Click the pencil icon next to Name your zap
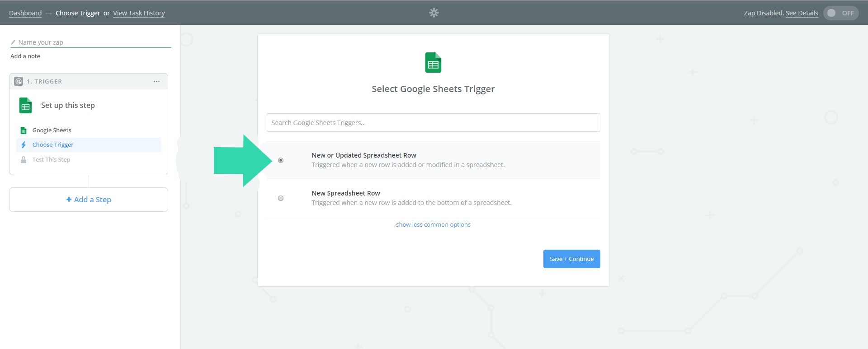 [x=13, y=42]
